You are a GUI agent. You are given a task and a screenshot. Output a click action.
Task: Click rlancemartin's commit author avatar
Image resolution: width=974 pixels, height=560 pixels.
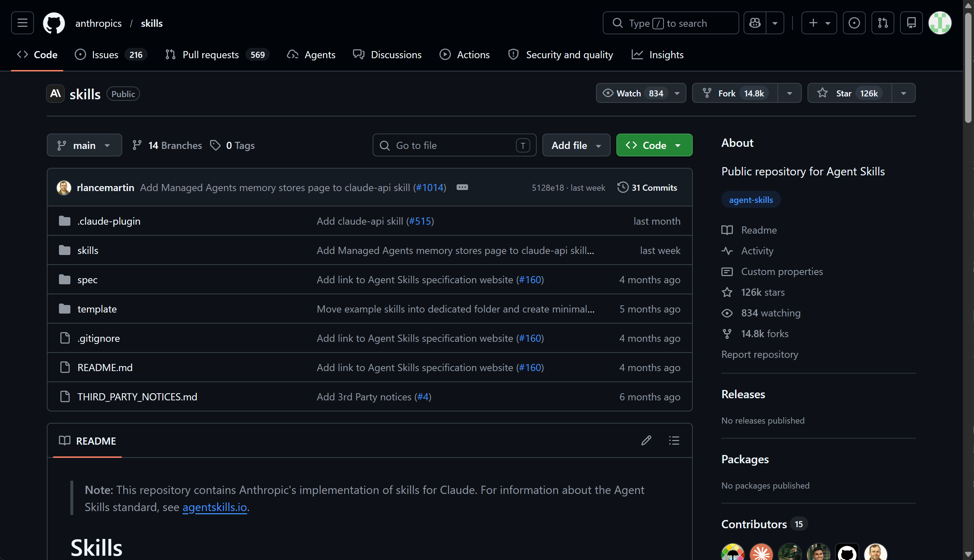pos(64,188)
